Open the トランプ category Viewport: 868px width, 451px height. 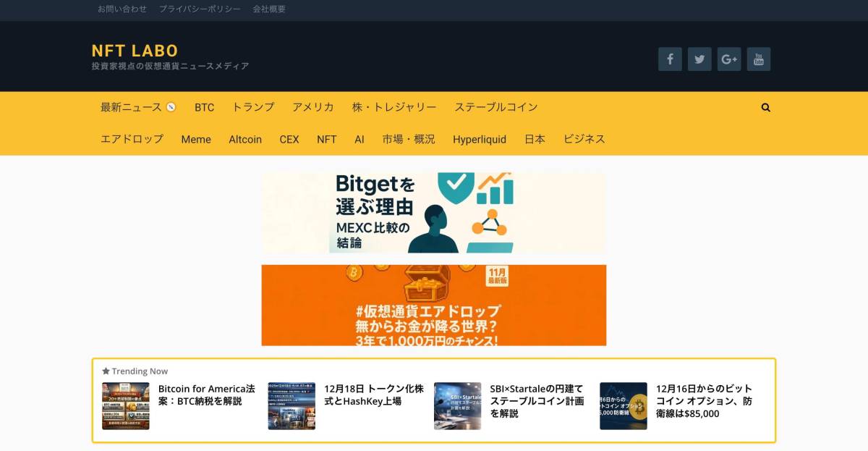point(253,107)
